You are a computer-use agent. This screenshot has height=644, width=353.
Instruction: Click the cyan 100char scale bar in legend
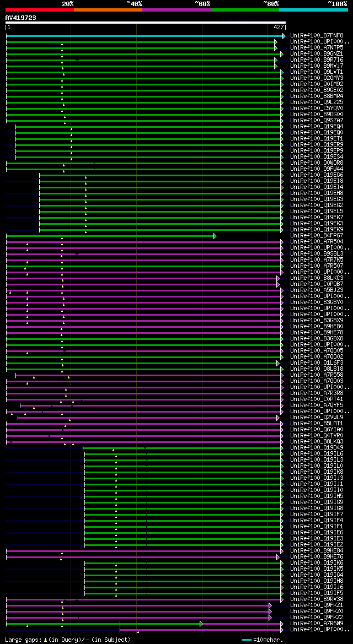click(247, 640)
